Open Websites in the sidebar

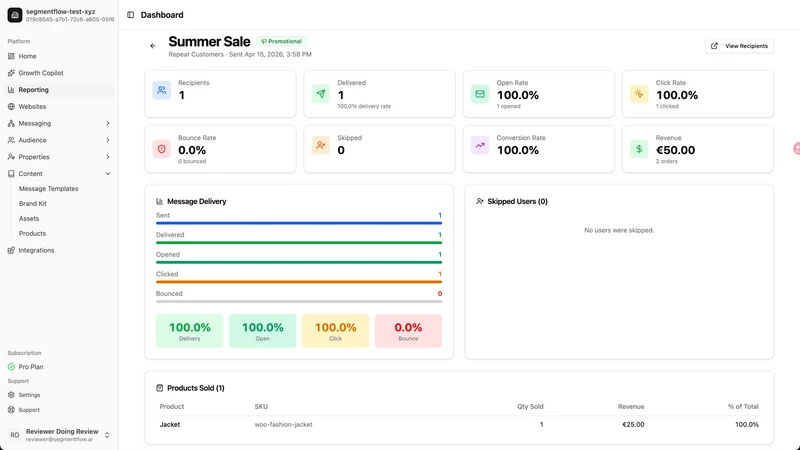tap(59, 107)
